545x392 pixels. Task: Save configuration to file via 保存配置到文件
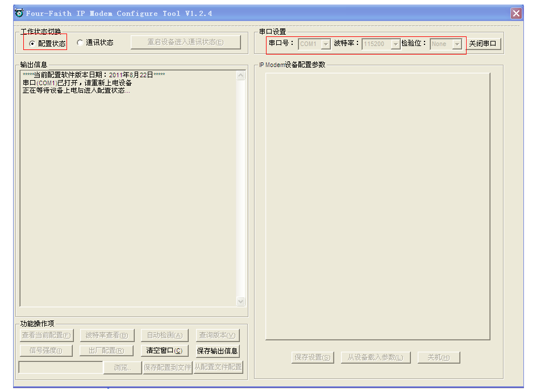pos(167,368)
